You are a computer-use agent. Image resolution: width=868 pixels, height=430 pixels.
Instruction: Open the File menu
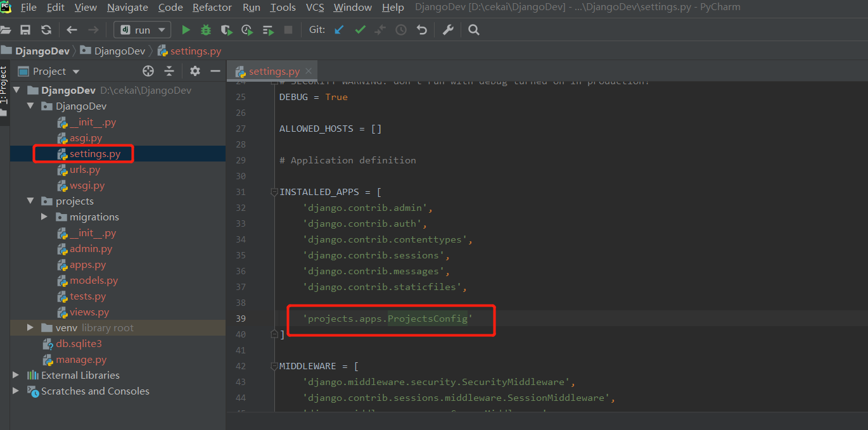tap(29, 8)
